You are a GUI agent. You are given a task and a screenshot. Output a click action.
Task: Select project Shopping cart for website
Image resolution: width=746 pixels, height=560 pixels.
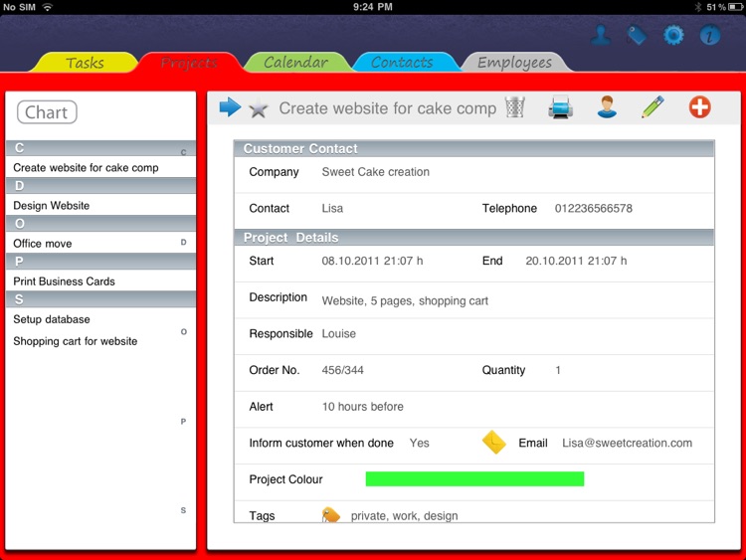pos(100,341)
